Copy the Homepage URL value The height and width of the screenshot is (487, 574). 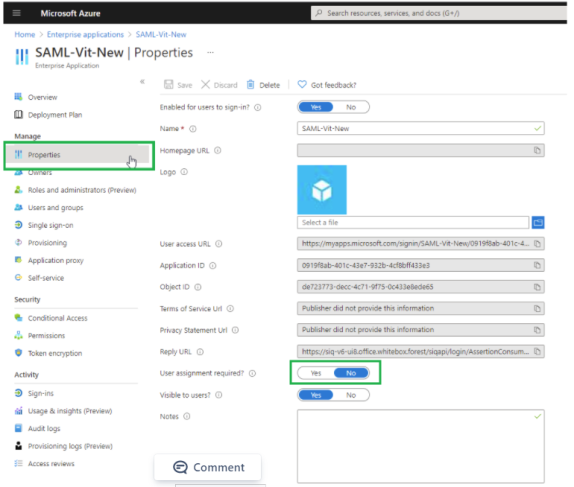tap(537, 150)
